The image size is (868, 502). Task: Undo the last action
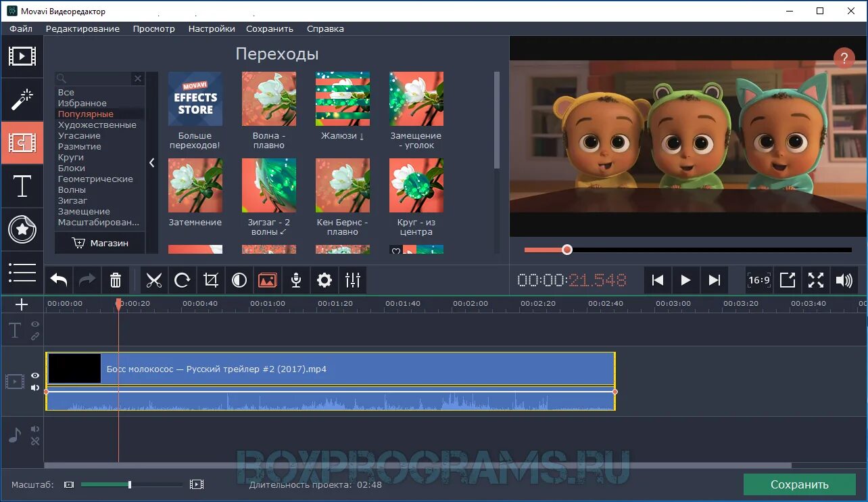59,280
